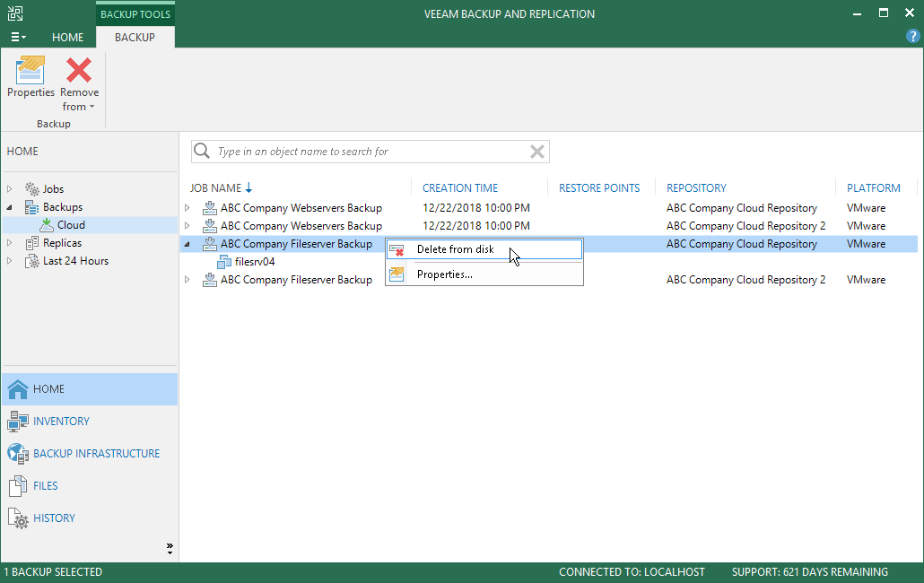Sort by the JOB NAME column header
This screenshot has width=924, height=583.
pos(215,187)
